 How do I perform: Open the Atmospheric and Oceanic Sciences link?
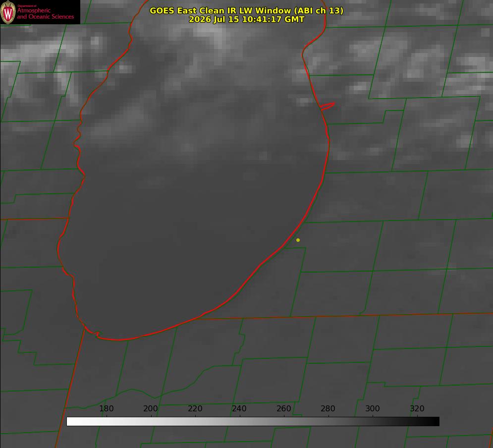click(x=45, y=13)
